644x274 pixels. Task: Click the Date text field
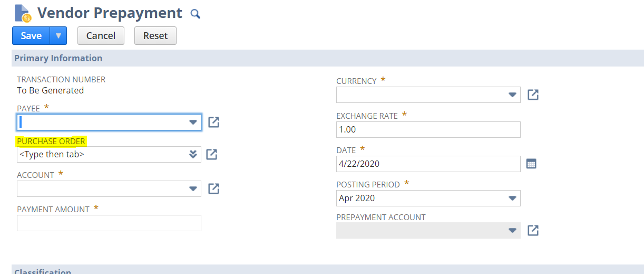pos(428,164)
